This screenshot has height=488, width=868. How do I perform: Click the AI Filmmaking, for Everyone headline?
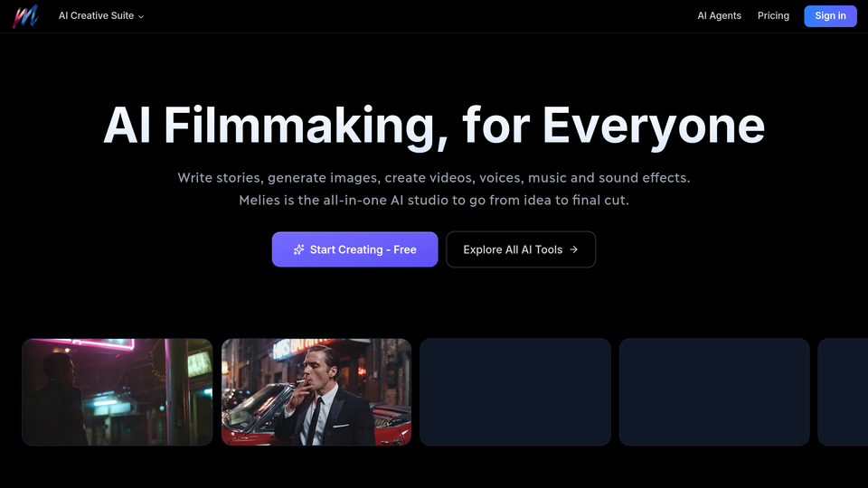tap(434, 126)
